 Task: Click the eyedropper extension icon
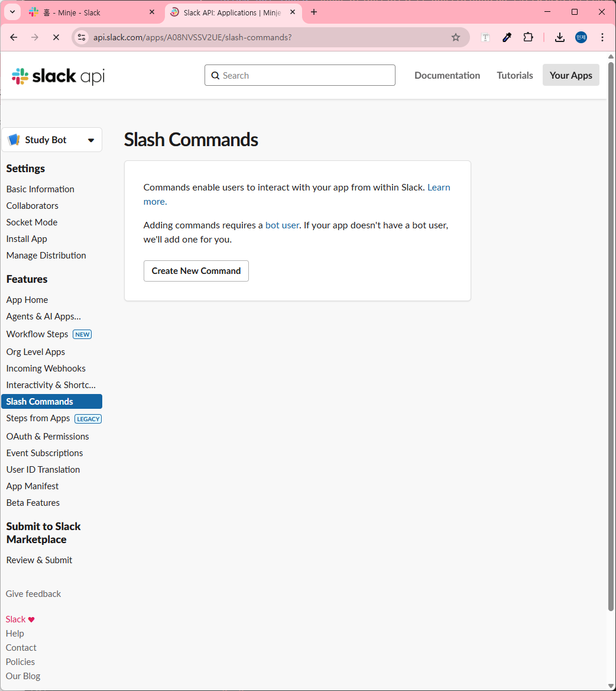click(507, 37)
